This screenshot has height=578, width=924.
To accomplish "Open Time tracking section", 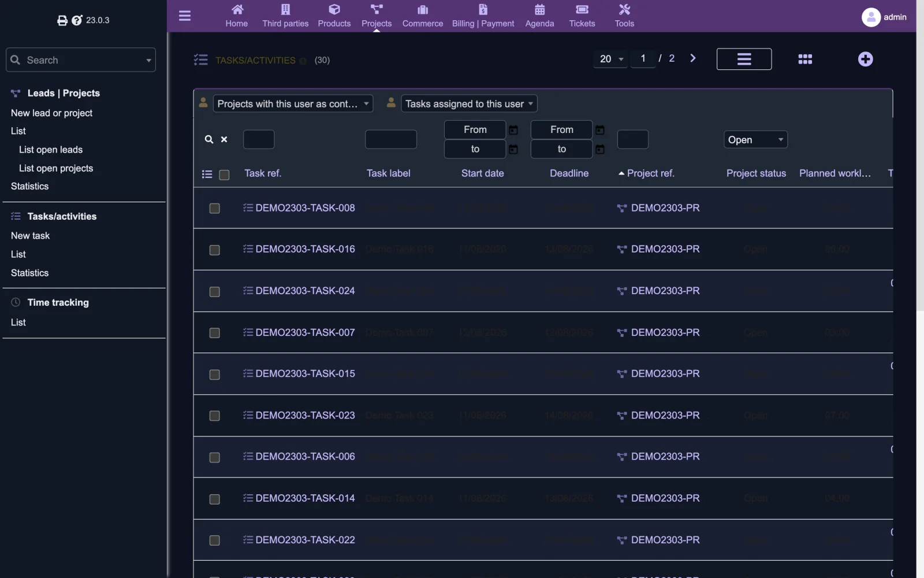I will pyautogui.click(x=58, y=302).
